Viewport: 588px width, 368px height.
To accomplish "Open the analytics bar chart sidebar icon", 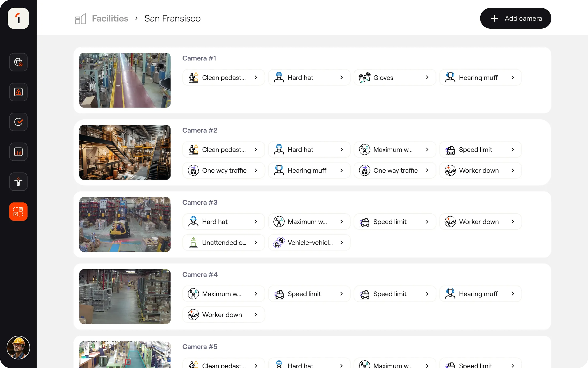I will pyautogui.click(x=18, y=152).
